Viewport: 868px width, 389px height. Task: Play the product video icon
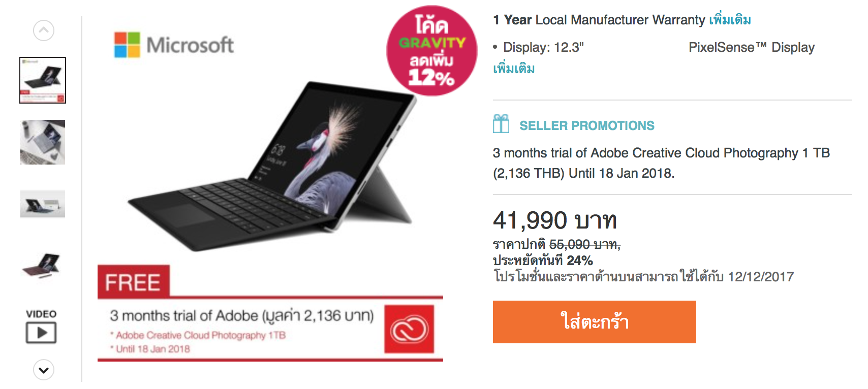(41, 333)
